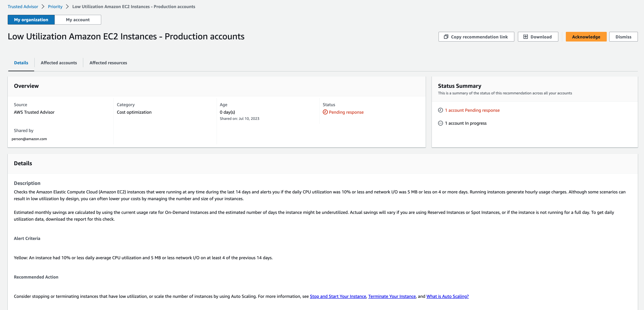644x310 pixels.
Task: Go to Priority in the breadcrumb trail
Action: pos(55,7)
